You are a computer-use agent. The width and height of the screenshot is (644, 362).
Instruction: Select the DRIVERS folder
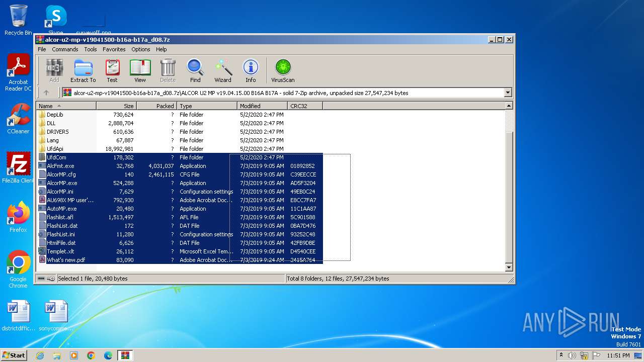point(57,132)
